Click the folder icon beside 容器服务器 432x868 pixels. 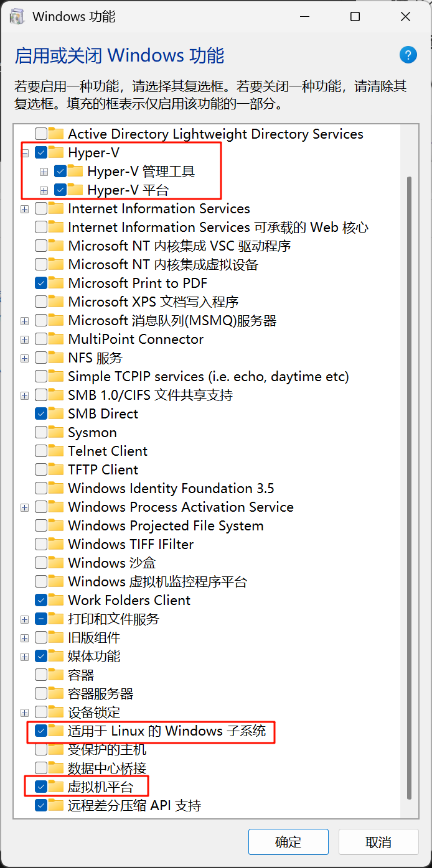(x=56, y=693)
